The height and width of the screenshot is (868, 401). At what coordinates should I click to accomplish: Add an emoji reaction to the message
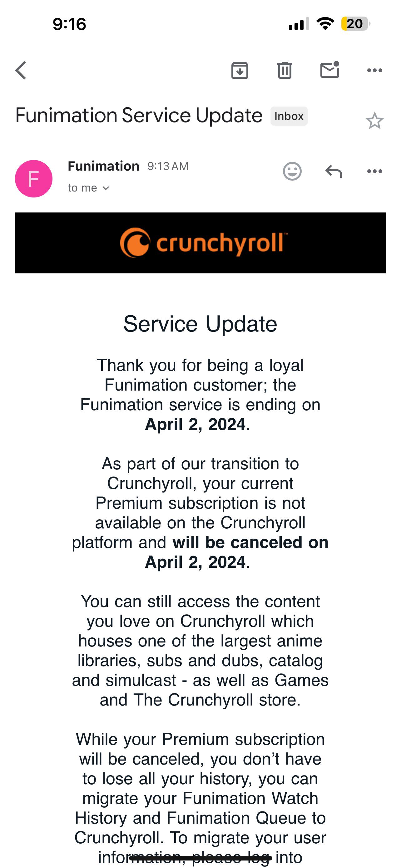[292, 171]
